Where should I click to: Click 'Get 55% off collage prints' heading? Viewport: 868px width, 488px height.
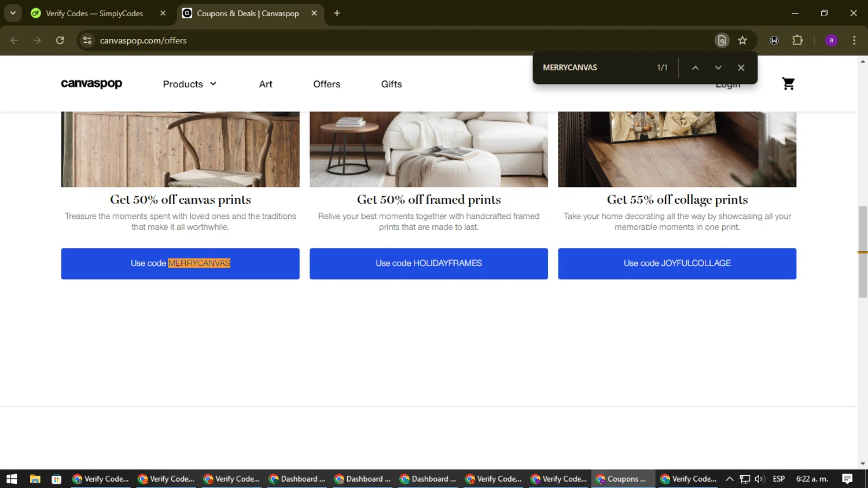(677, 200)
